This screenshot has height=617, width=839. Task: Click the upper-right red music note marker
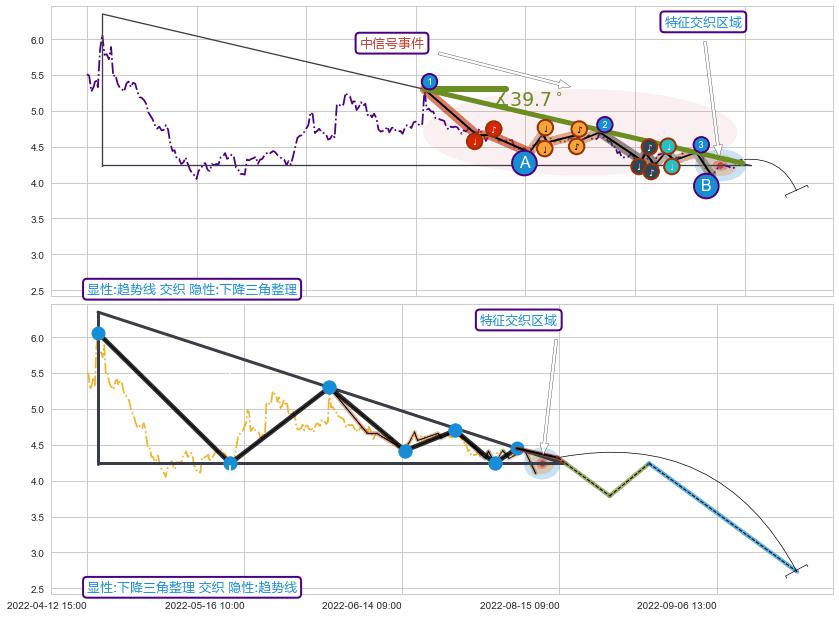pyautogui.click(x=493, y=129)
